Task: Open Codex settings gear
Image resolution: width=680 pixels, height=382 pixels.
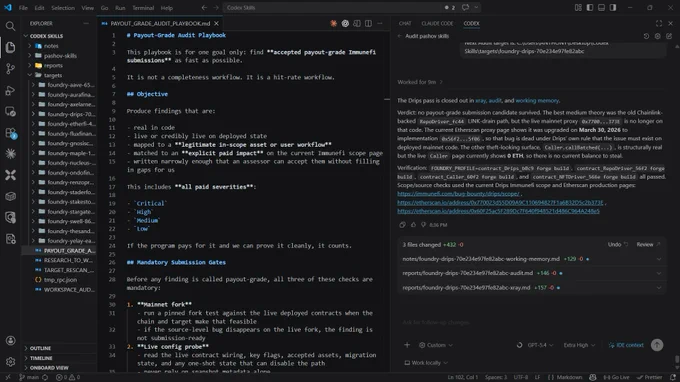Action: pos(657,36)
